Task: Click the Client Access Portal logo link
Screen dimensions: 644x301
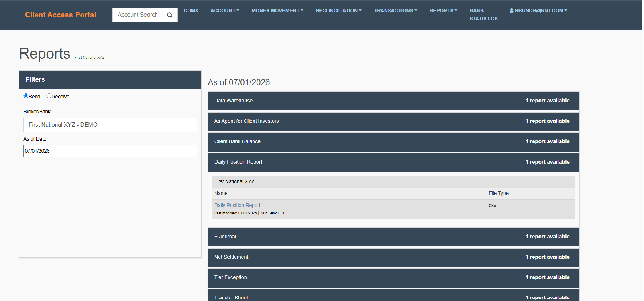Action: (61, 15)
